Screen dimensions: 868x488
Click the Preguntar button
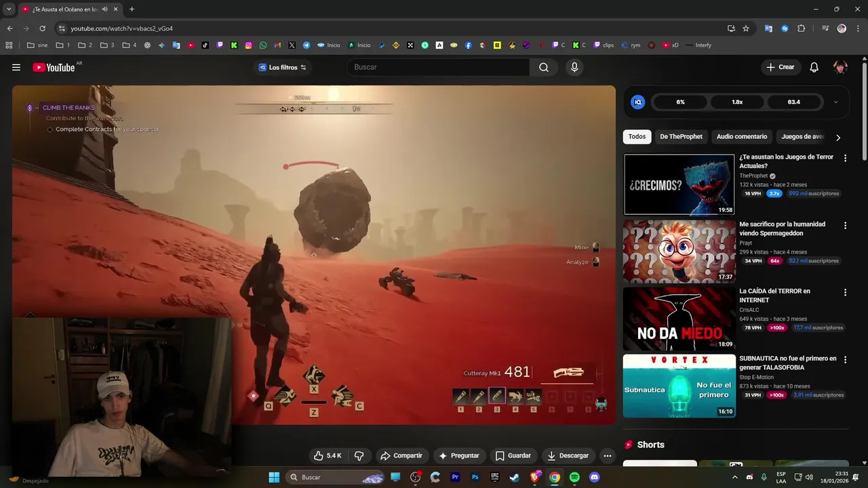459,455
